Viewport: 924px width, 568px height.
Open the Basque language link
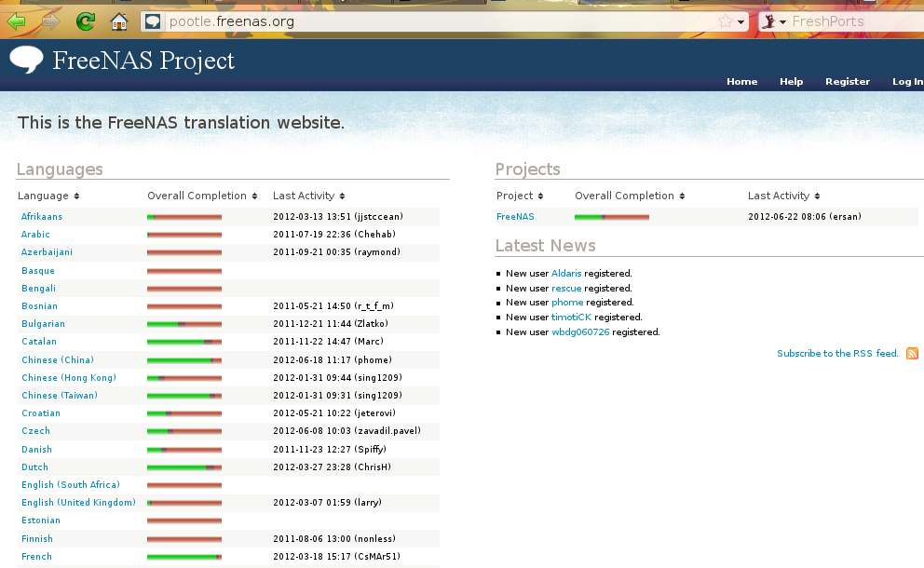[37, 270]
